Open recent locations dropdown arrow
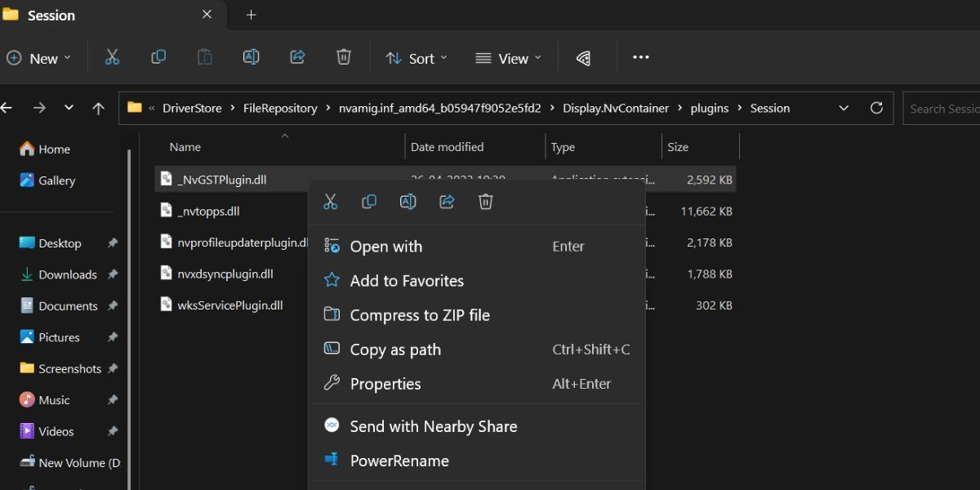This screenshot has width=980, height=490. click(x=69, y=108)
